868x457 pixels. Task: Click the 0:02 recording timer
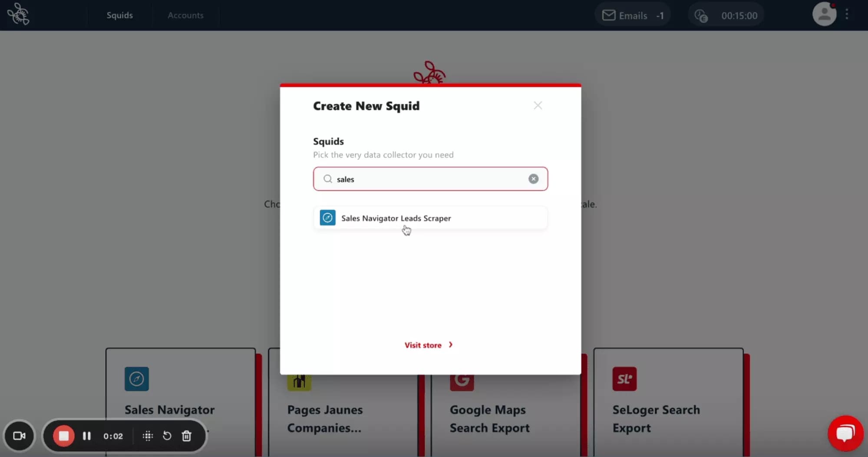pos(113,436)
